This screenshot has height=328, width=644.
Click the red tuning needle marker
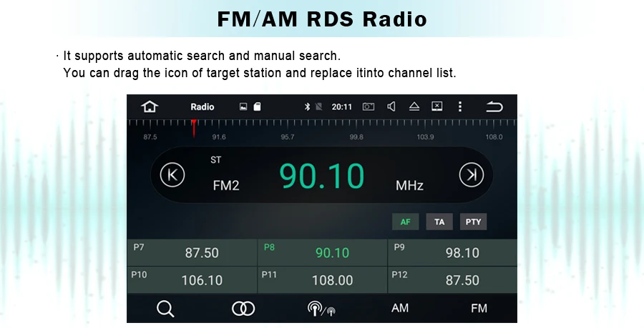point(194,128)
